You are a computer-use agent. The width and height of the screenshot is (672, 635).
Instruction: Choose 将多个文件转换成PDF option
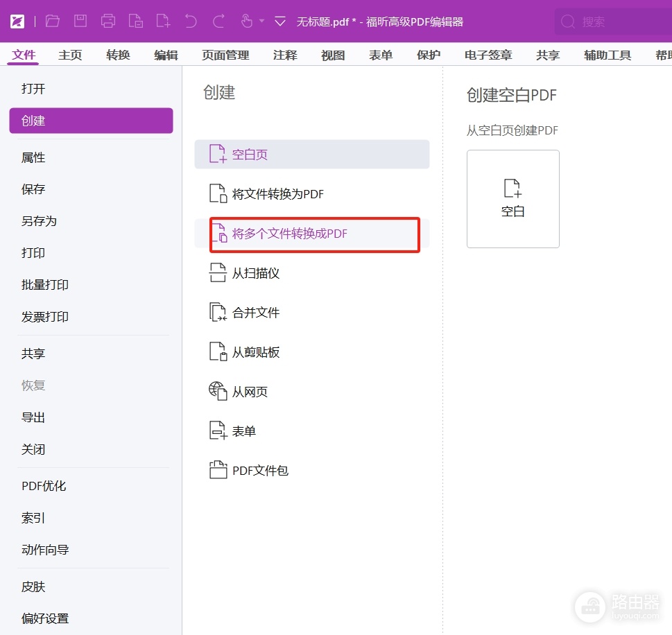click(x=312, y=234)
